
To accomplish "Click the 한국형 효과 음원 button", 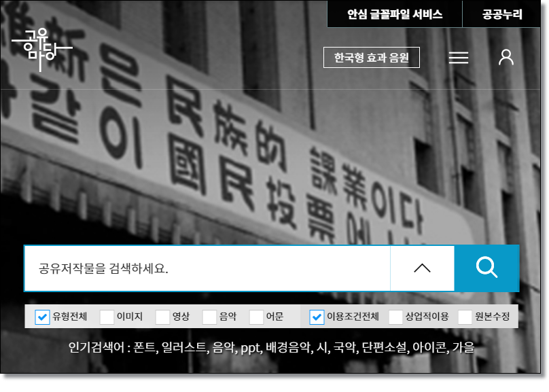I will pyautogui.click(x=372, y=57).
